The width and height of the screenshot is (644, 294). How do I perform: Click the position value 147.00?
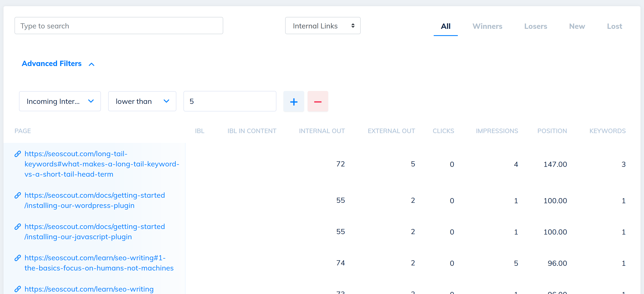click(x=555, y=164)
